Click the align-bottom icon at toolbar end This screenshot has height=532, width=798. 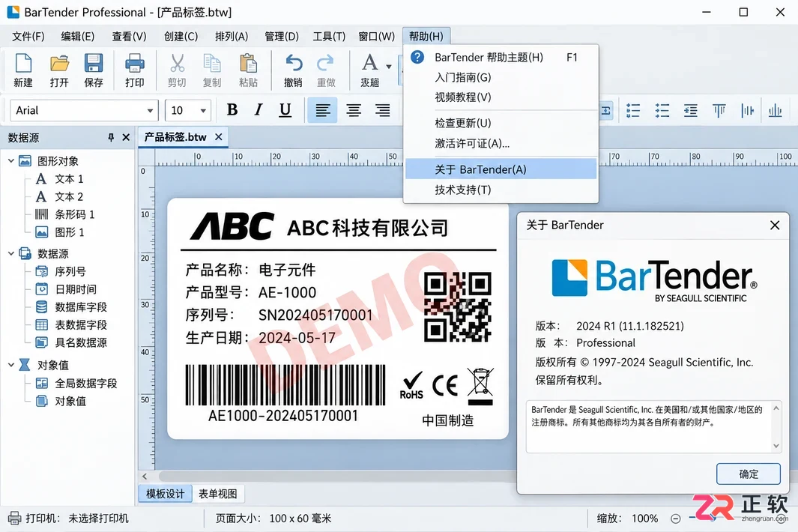(775, 110)
